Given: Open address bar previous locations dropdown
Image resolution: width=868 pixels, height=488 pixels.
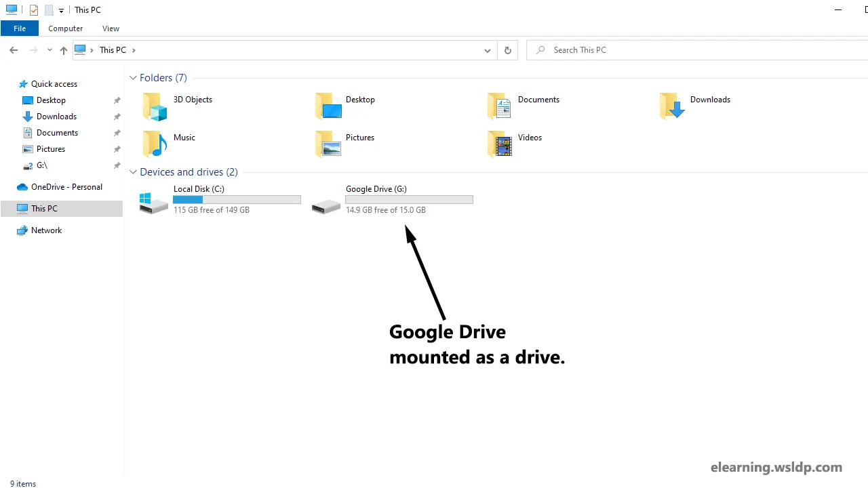Looking at the screenshot, I should (x=488, y=50).
